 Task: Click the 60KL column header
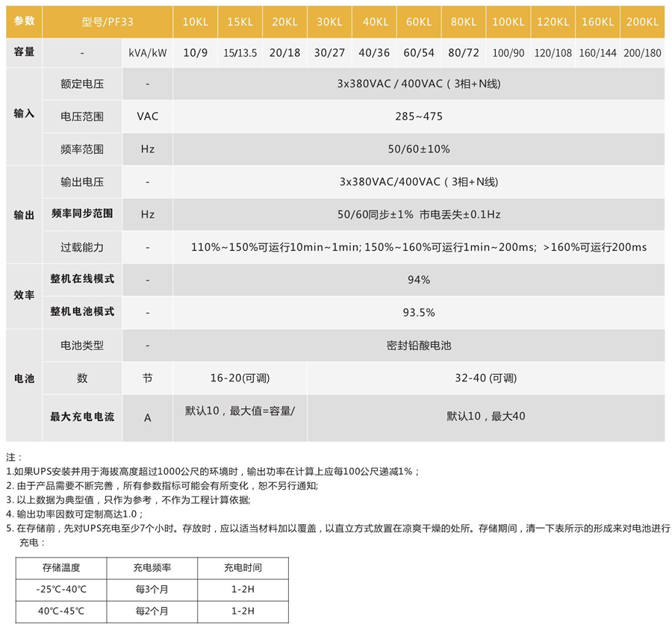419,22
